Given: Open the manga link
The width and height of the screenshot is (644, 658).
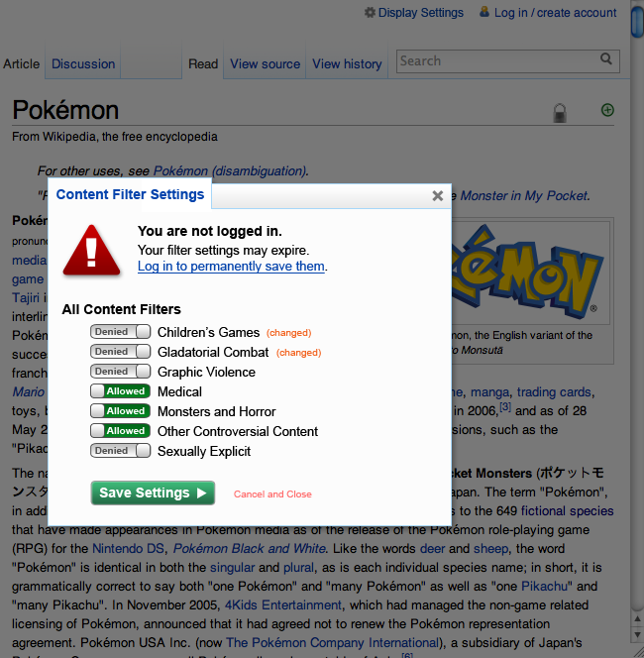Looking at the screenshot, I should [489, 392].
